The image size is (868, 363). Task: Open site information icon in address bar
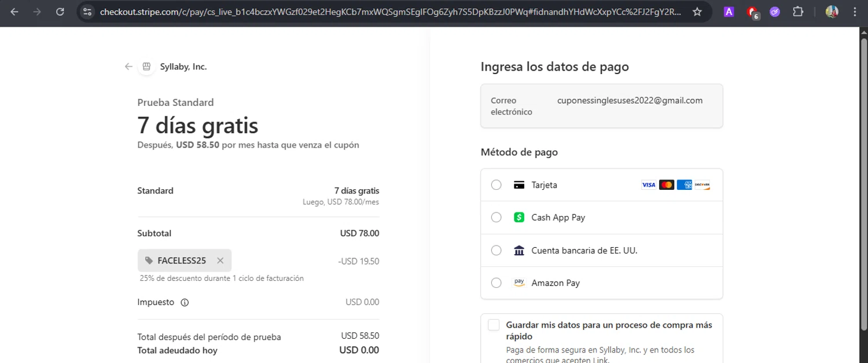point(87,12)
